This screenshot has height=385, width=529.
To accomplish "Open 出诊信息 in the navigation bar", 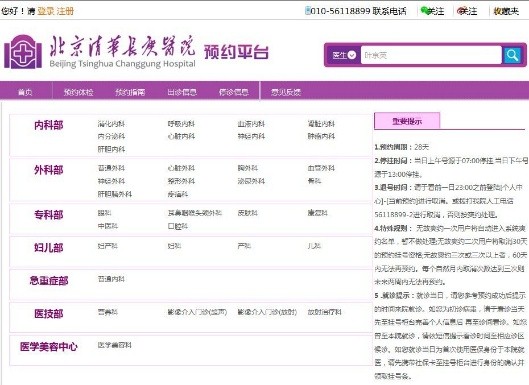I will pyautogui.click(x=182, y=92).
